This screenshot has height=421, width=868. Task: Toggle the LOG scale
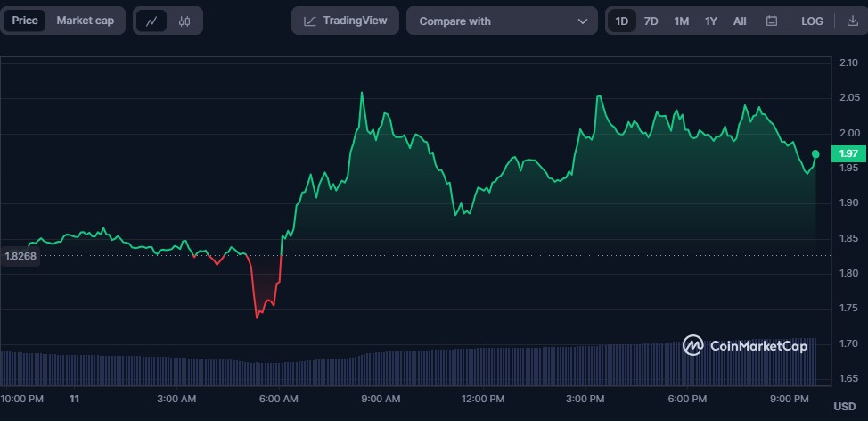[x=812, y=21]
